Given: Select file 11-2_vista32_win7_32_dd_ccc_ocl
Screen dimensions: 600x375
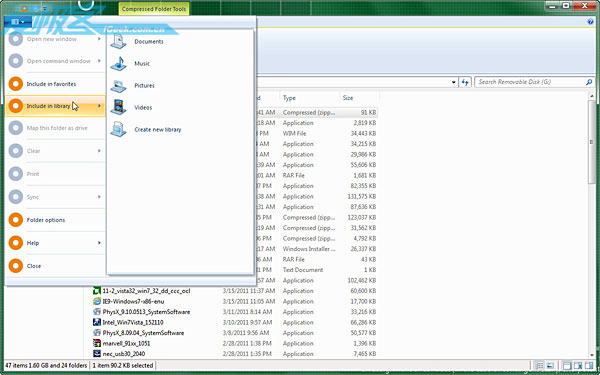Looking at the screenshot, I should pyautogui.click(x=147, y=291).
